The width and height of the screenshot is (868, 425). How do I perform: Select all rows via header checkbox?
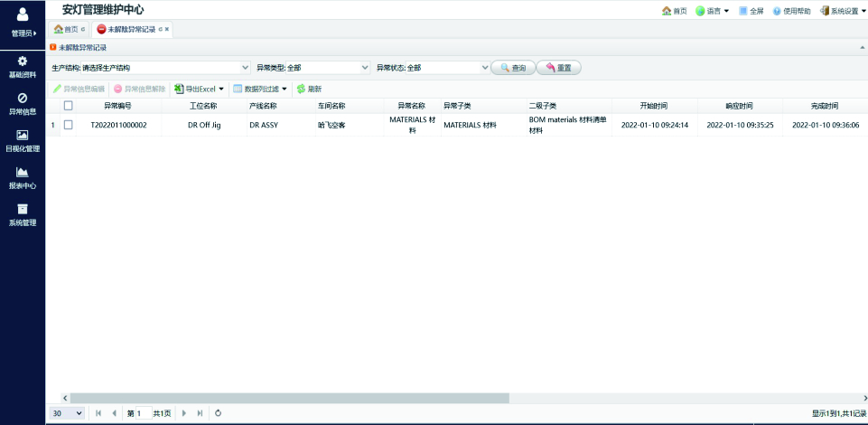[x=68, y=106]
